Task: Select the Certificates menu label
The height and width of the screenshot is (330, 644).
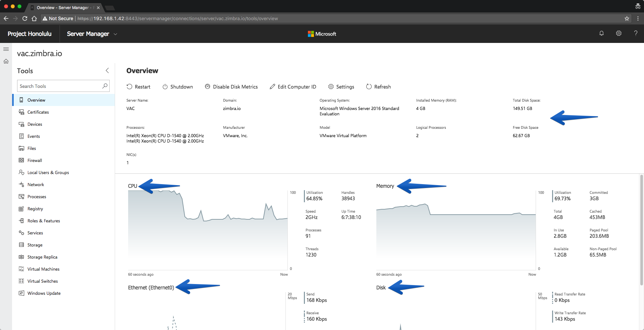Action: (38, 112)
